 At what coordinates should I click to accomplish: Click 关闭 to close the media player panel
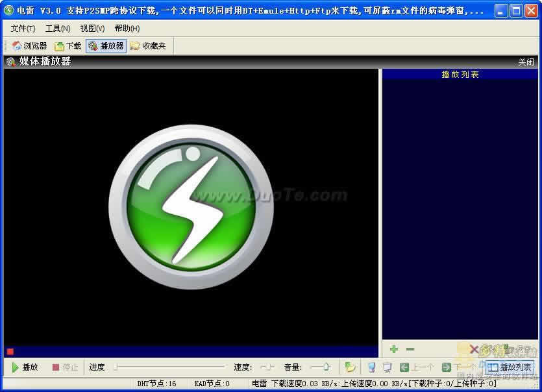526,62
